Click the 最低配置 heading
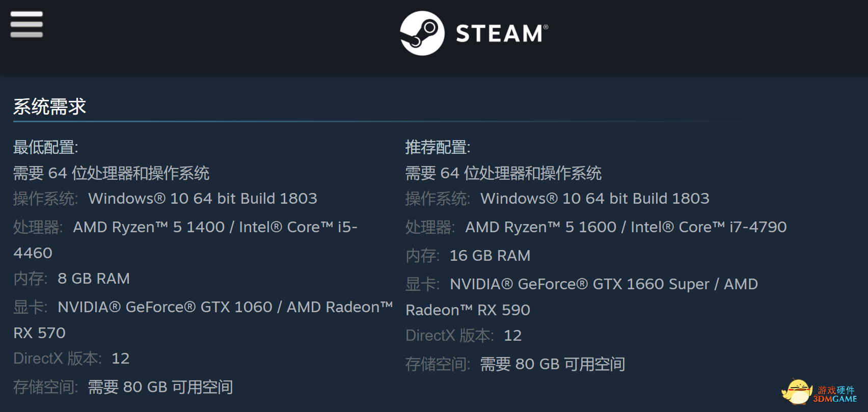The height and width of the screenshot is (412, 868). (x=46, y=147)
